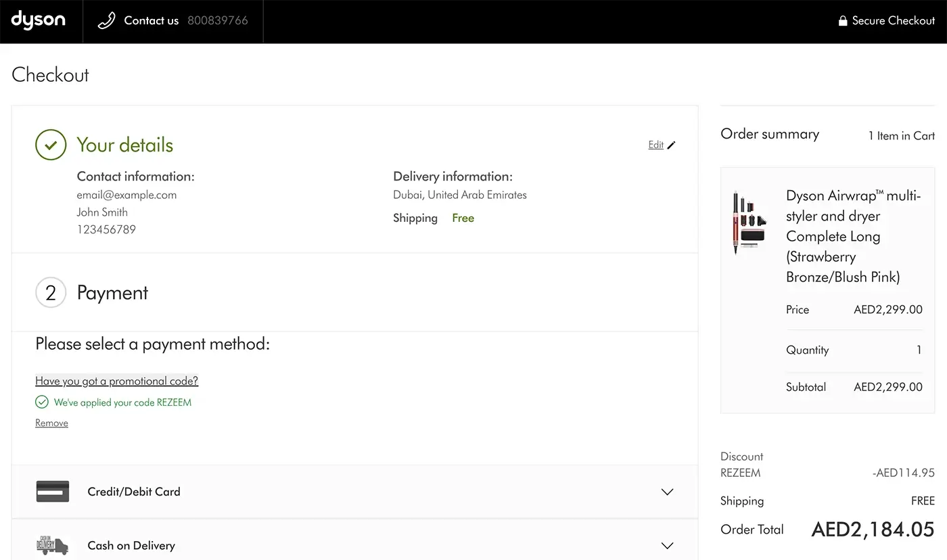Viewport: 947px width, 560px height.
Task: Click the pencil edit icon
Action: coord(671,145)
